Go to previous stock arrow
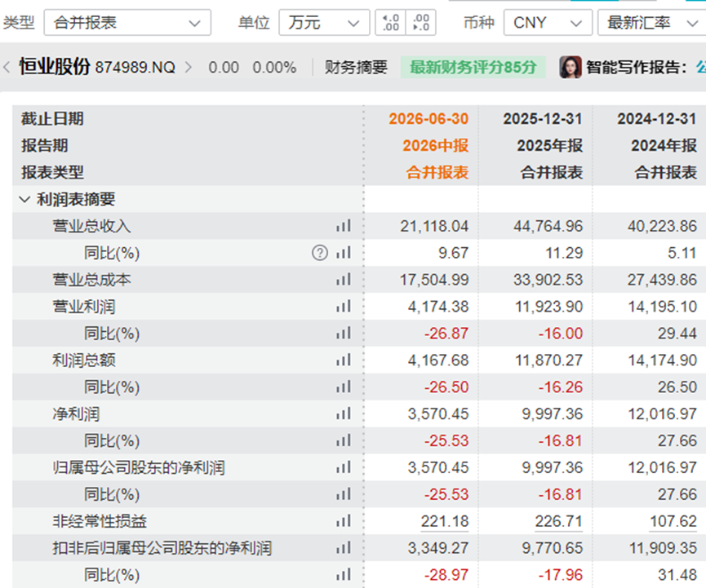The width and height of the screenshot is (706, 588). click(7, 68)
